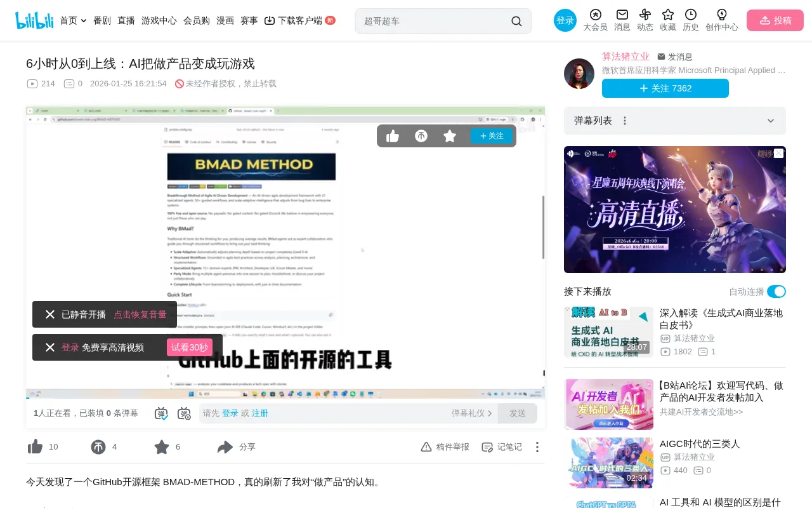Click the search magnifier icon
This screenshot has width=812, height=508.
[x=516, y=21]
